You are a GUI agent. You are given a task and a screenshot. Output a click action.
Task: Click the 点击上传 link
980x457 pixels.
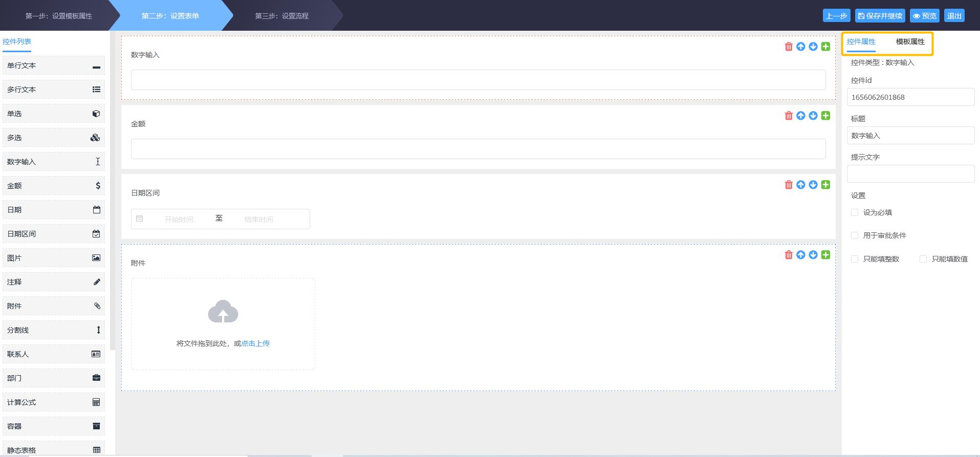(x=255, y=343)
